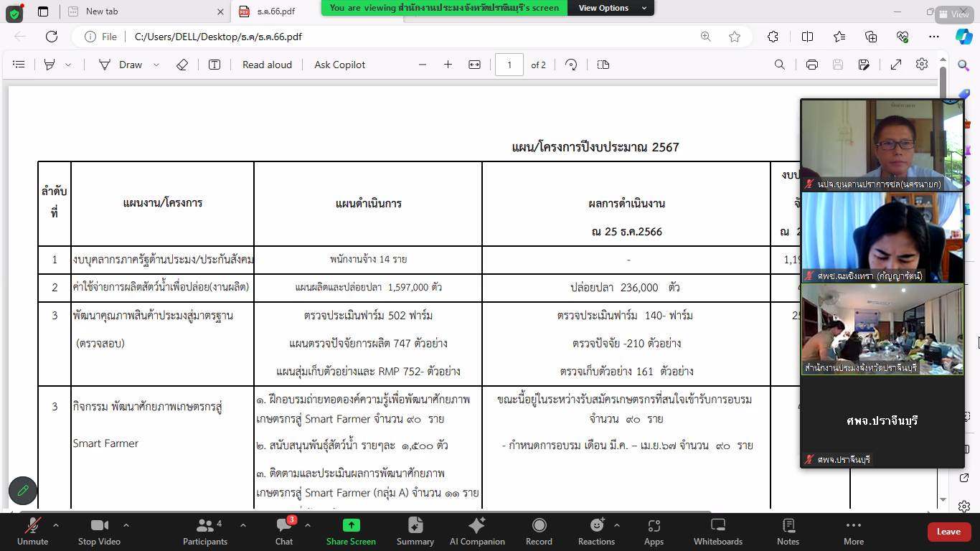
Task: Zoom in the PDF
Action: click(448, 65)
